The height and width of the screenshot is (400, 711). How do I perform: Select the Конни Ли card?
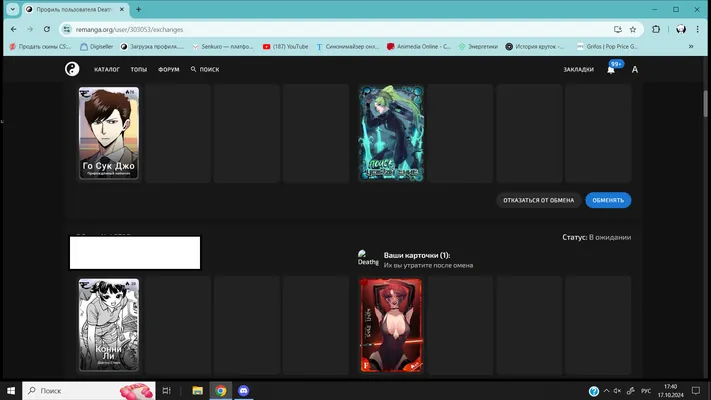pyautogui.click(x=109, y=325)
